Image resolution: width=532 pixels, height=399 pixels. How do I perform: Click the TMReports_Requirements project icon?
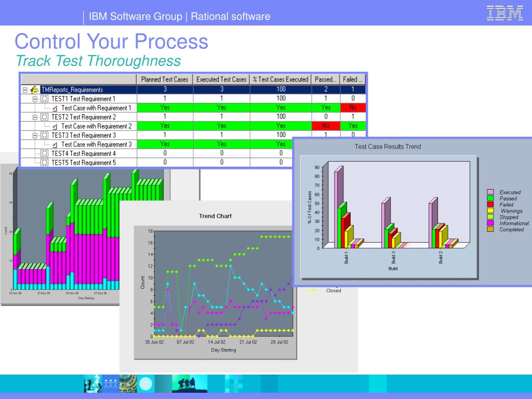point(35,90)
